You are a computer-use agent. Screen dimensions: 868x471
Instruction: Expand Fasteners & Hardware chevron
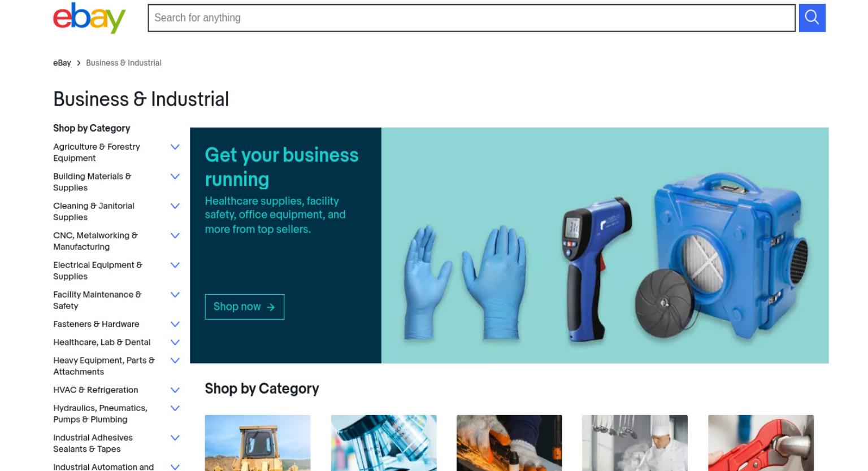tap(175, 324)
